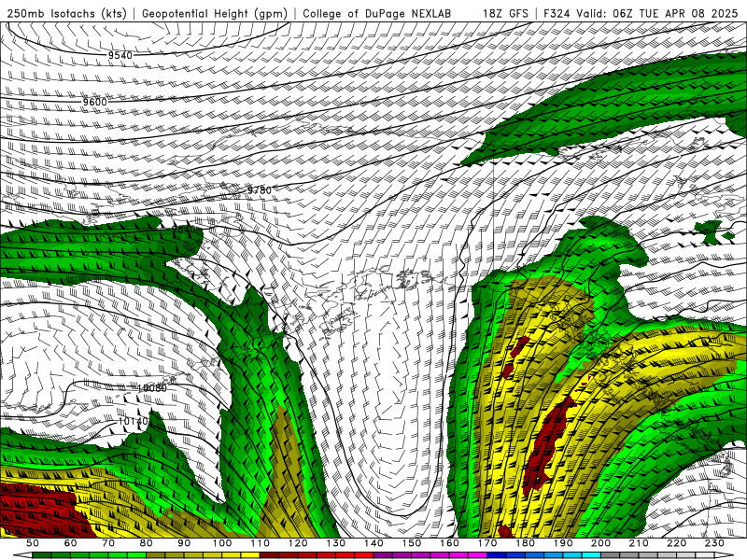Click the '50' value on the color scale
The width and height of the screenshot is (747, 560).
(x=33, y=543)
